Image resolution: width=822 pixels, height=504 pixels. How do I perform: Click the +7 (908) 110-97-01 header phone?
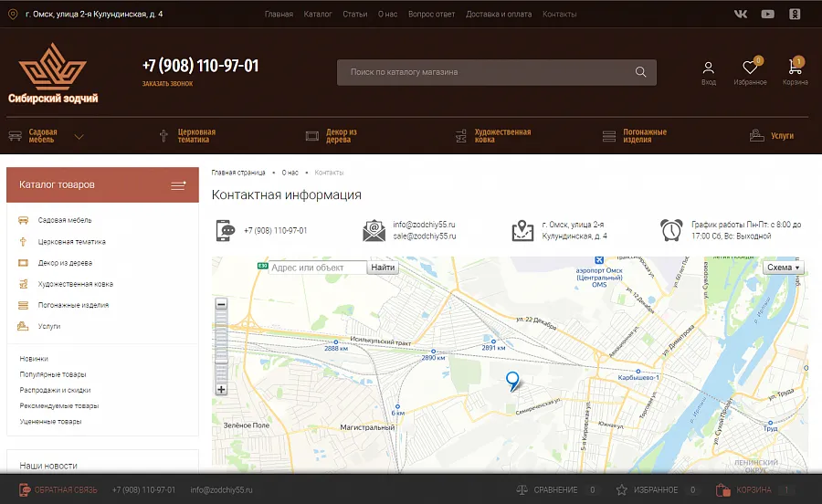pyautogui.click(x=200, y=66)
